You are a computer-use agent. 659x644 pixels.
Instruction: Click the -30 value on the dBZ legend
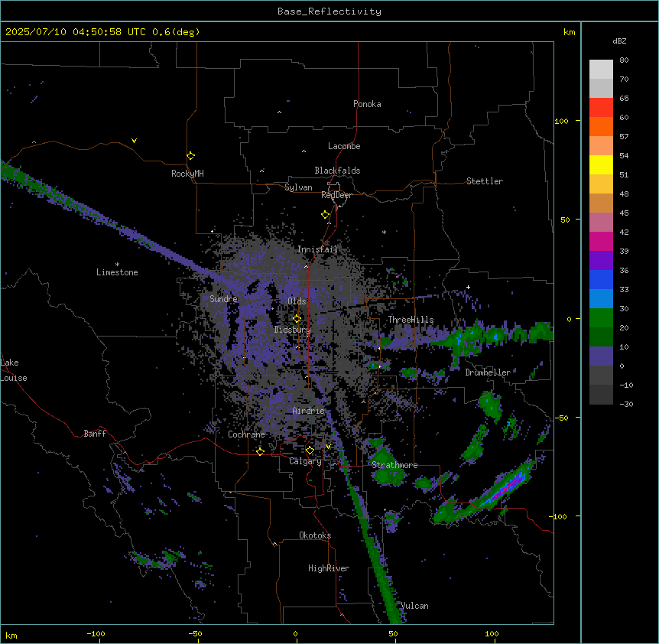(x=626, y=405)
